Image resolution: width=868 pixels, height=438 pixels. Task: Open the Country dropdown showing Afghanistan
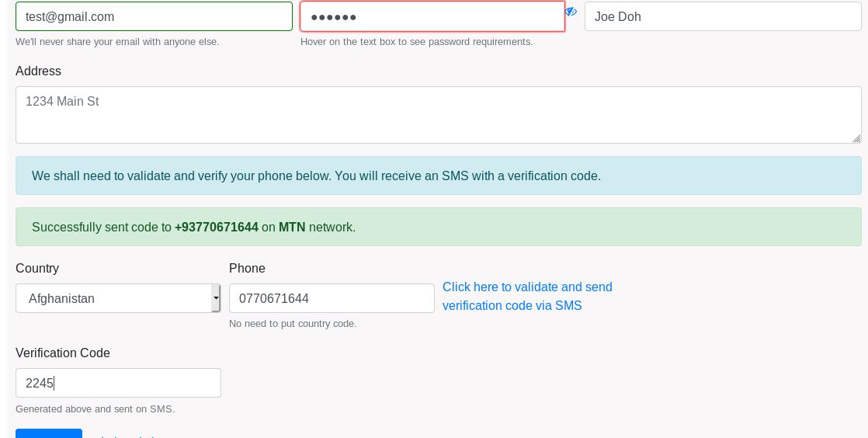(x=118, y=298)
